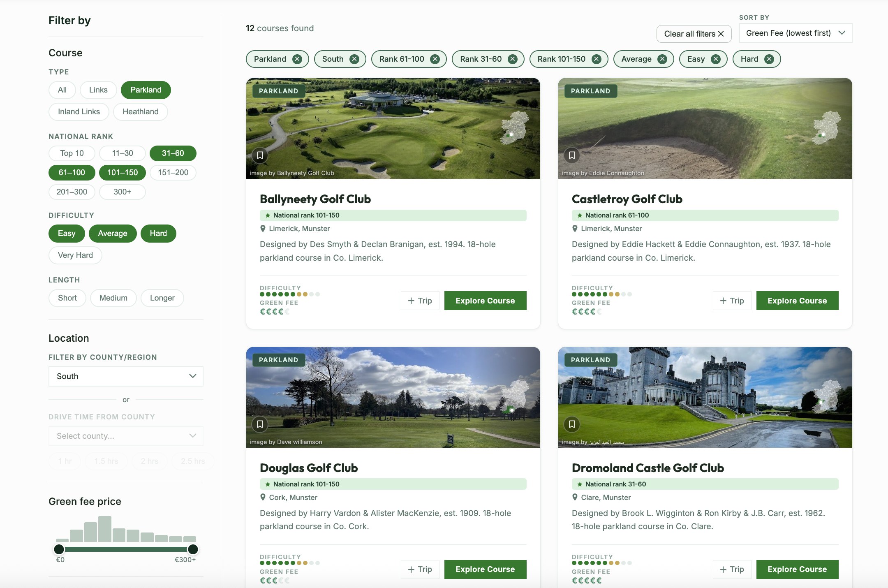Remove the Rank 31-60 filter chip

(513, 59)
